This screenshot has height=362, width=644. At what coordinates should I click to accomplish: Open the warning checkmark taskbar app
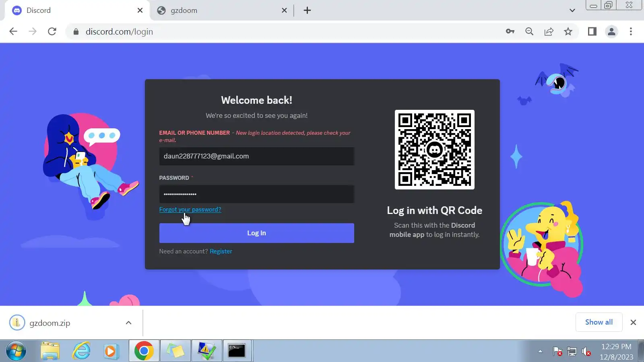207,351
